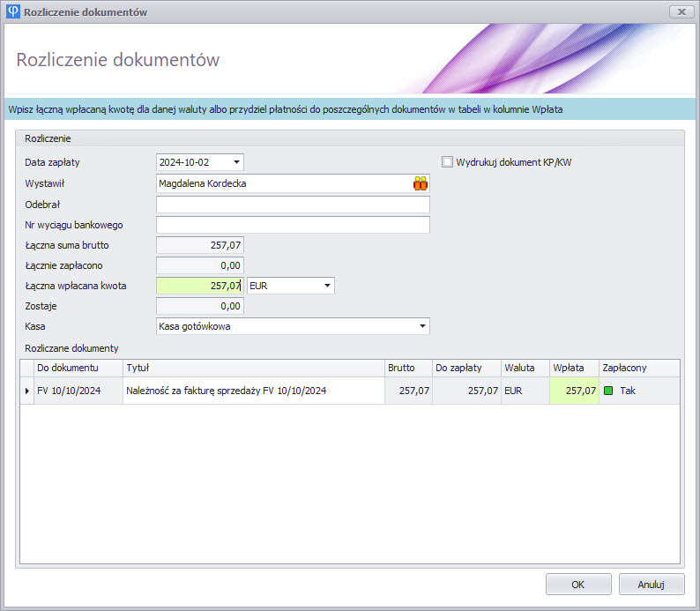Click the Łączna wpłacana kwota amount field
The height and width of the screenshot is (611, 700).
coord(199,286)
